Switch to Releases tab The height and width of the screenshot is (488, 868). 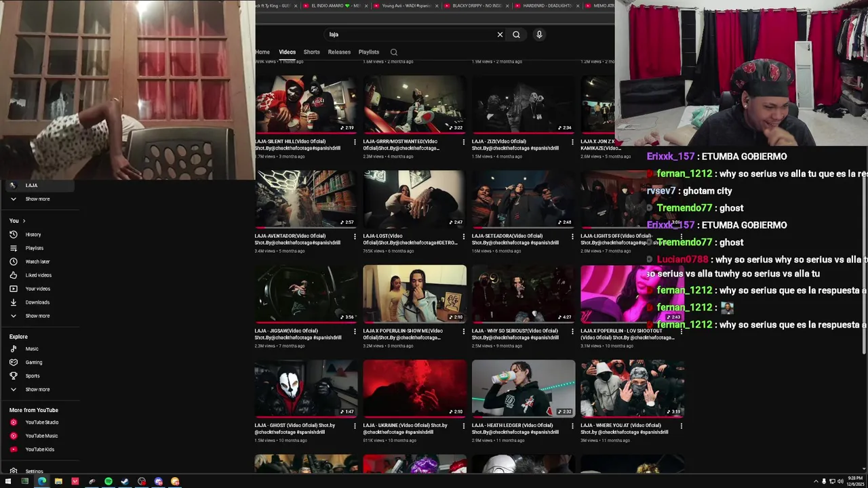(x=339, y=52)
